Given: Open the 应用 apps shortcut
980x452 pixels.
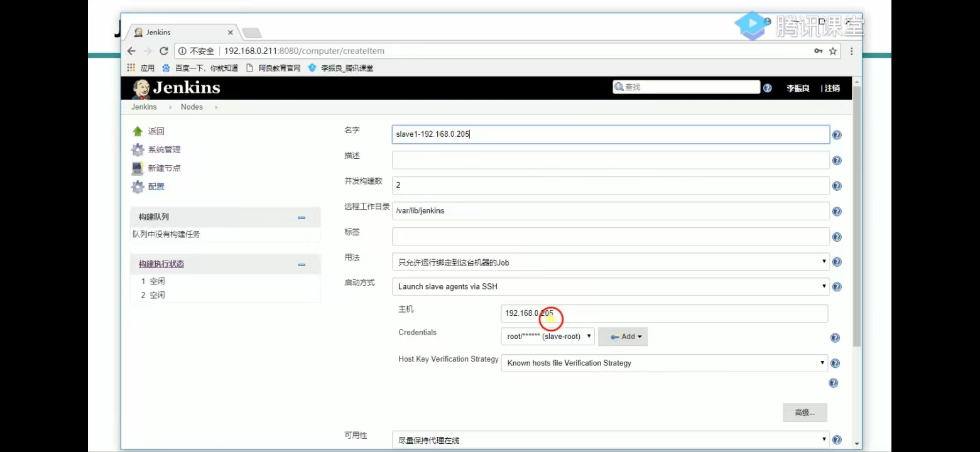Looking at the screenshot, I should (x=141, y=68).
